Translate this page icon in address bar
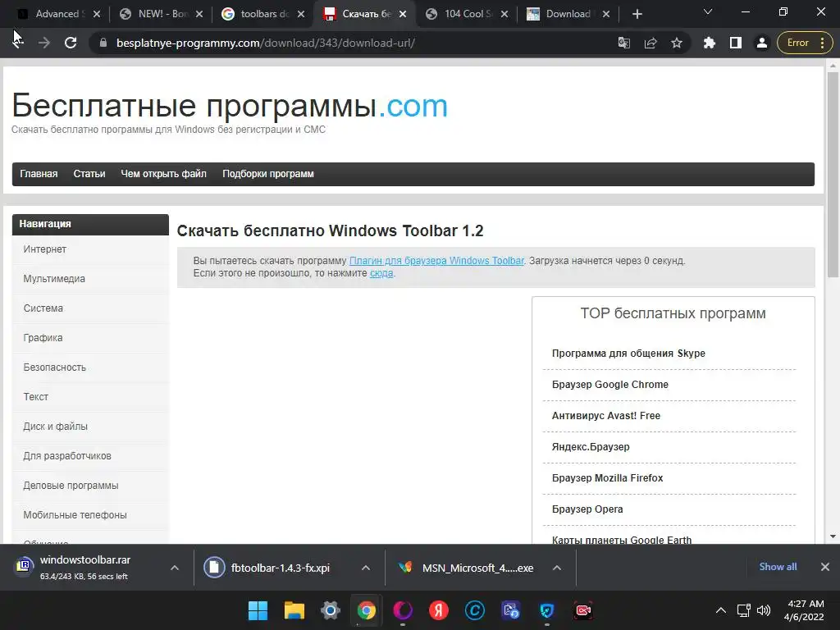Image resolution: width=840 pixels, height=630 pixels. [x=624, y=43]
